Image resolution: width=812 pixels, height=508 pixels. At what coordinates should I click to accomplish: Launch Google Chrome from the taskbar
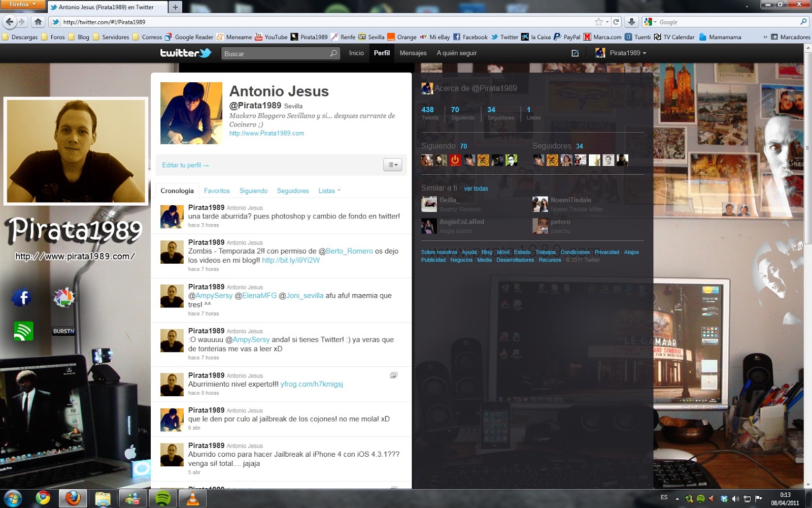43,498
